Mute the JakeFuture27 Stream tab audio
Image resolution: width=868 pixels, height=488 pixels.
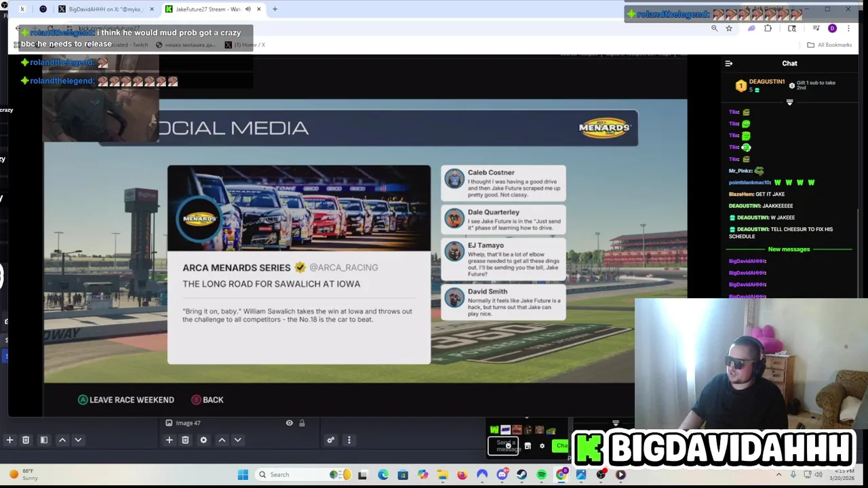[248, 9]
